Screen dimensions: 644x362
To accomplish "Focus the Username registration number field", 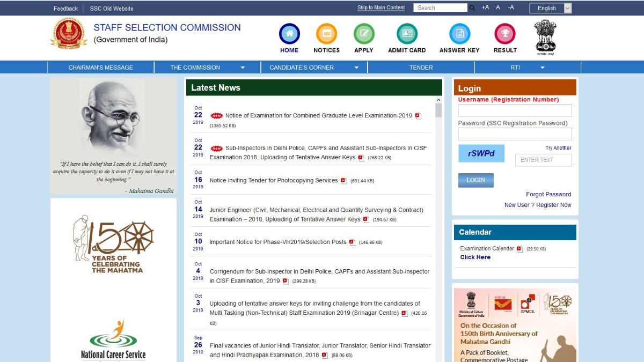I will (515, 110).
